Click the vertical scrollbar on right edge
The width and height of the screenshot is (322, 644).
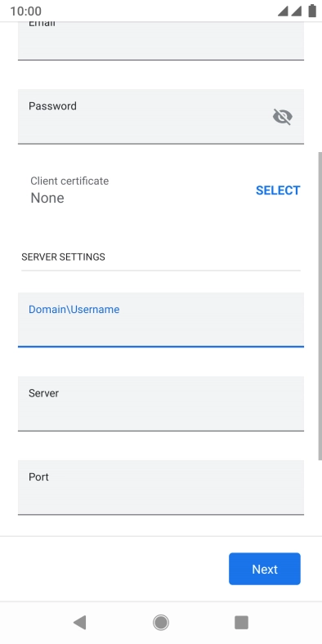[x=320, y=306]
